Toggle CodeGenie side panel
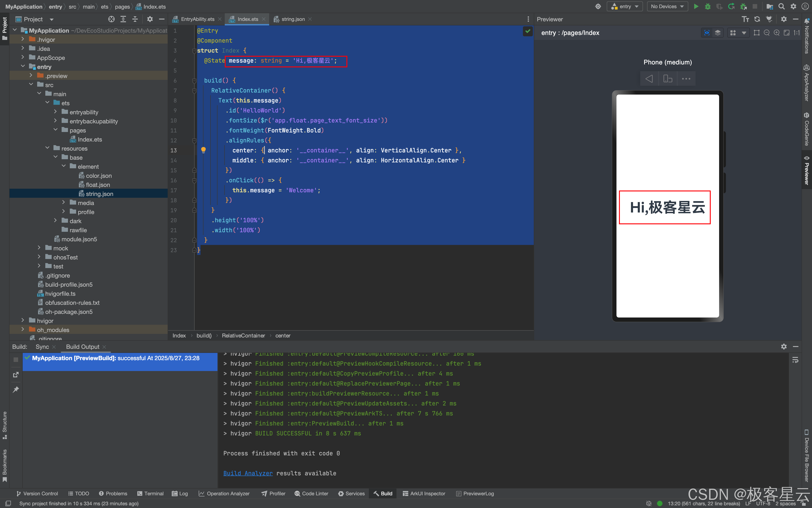Screen dimensions: 812x508 (807, 129)
